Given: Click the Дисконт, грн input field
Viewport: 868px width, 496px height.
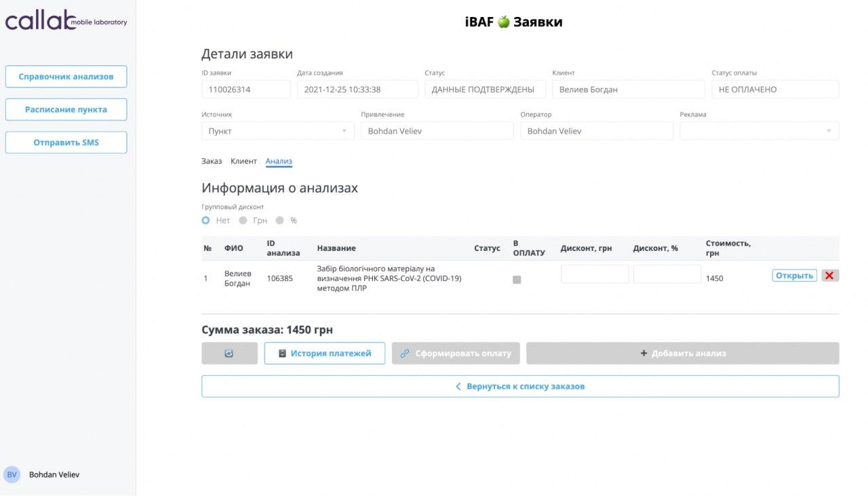Looking at the screenshot, I should click(x=594, y=274).
